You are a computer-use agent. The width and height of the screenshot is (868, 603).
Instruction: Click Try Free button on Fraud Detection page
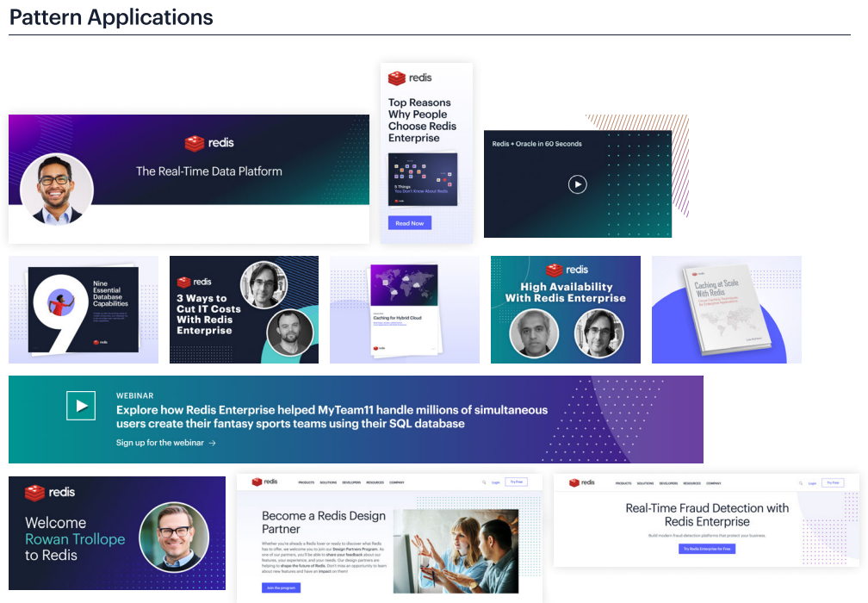(834, 483)
